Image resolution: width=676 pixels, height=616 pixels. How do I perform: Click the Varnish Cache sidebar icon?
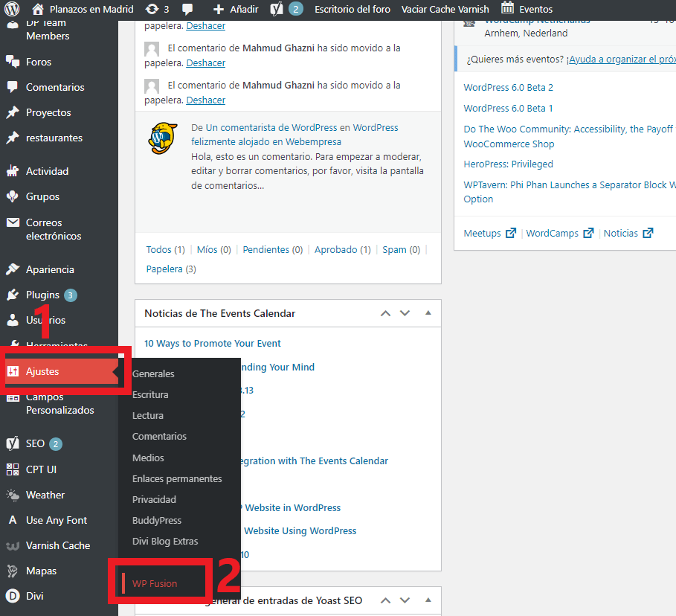[x=13, y=545]
